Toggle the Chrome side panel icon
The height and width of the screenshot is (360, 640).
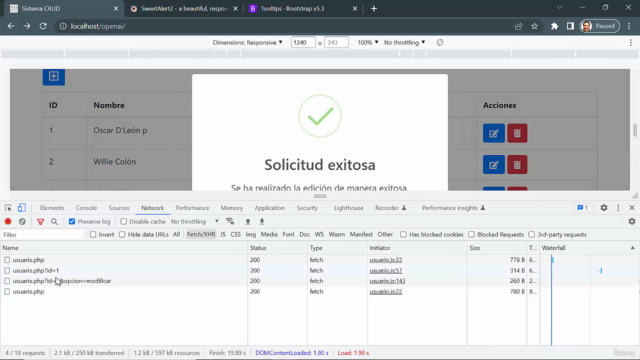pos(570,26)
